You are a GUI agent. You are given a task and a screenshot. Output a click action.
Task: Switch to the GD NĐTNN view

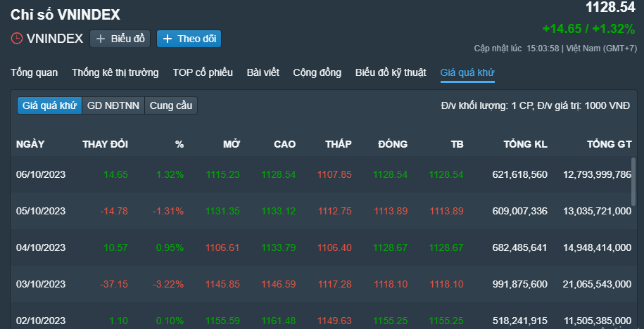[x=113, y=105]
